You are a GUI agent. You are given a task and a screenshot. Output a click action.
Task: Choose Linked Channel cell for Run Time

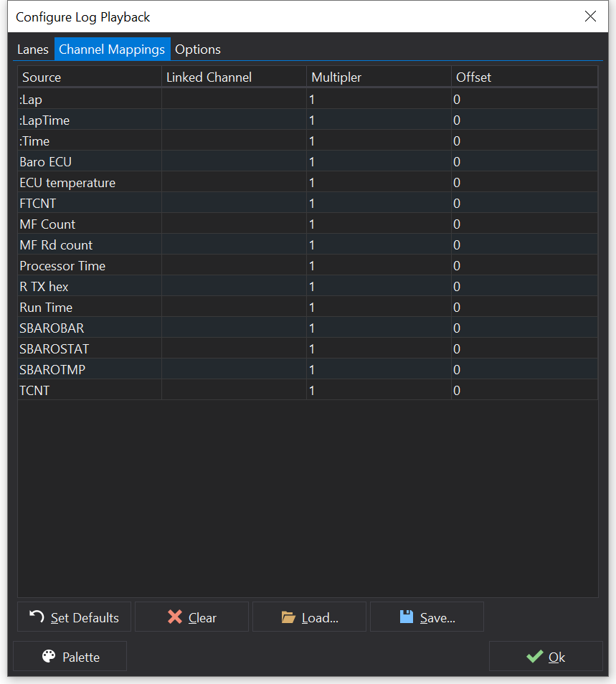pos(234,308)
